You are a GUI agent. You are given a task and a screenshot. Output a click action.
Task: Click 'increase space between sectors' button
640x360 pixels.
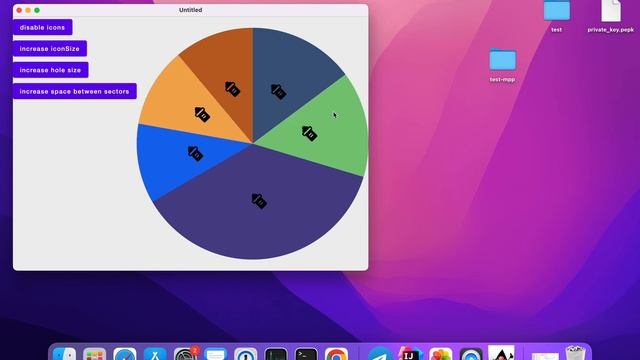tap(74, 91)
